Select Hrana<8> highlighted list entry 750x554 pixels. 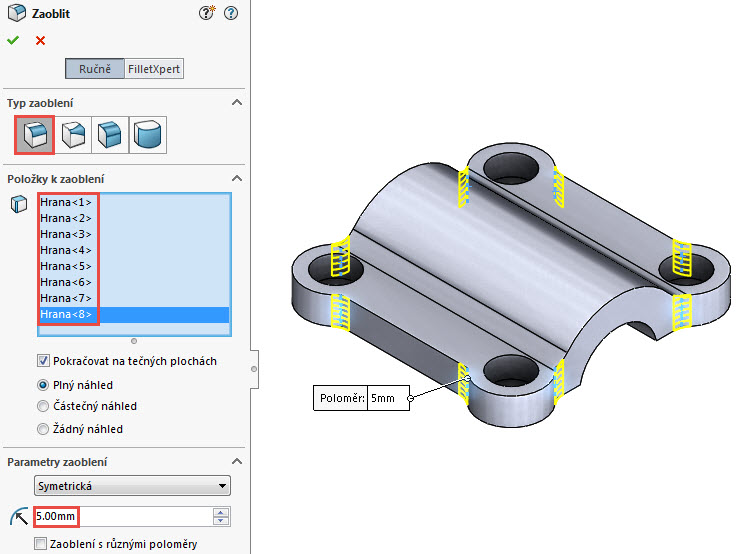point(134,314)
